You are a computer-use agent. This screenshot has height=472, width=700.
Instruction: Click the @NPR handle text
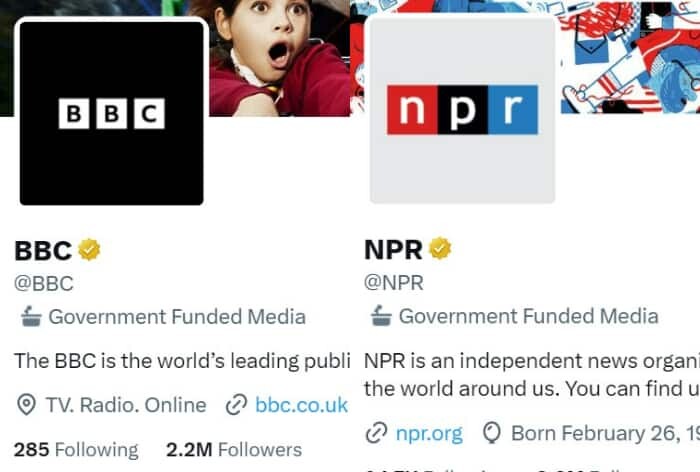(394, 283)
